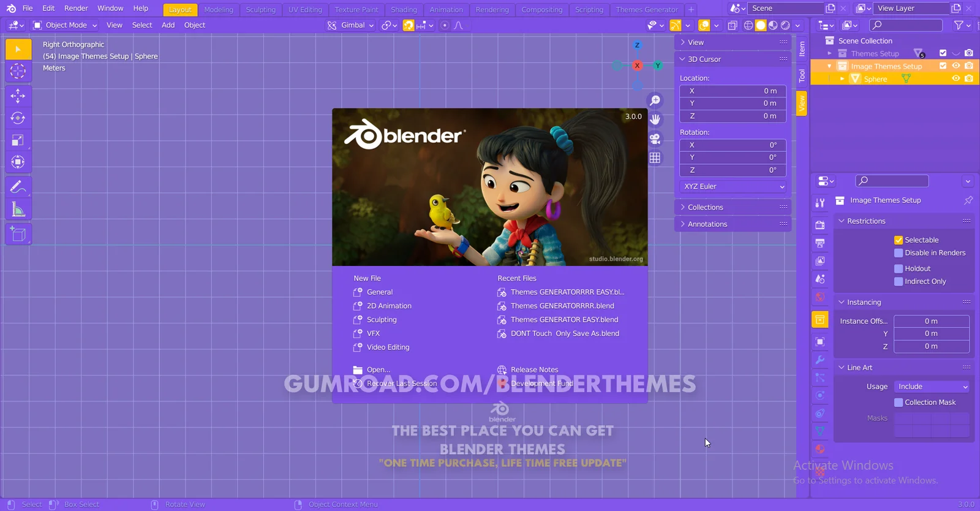Open XYZ Euler rotation mode dropdown
This screenshot has width=980, height=511.
(733, 186)
